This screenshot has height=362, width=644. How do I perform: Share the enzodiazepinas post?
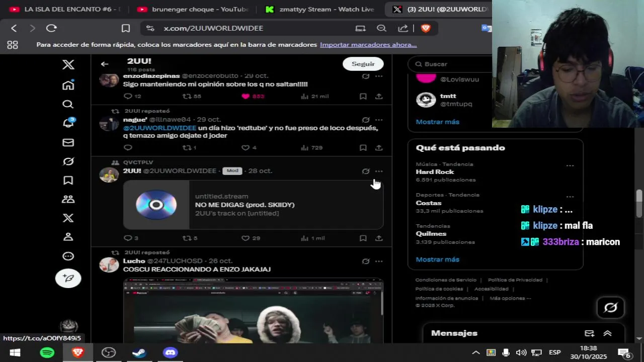pos(379,96)
